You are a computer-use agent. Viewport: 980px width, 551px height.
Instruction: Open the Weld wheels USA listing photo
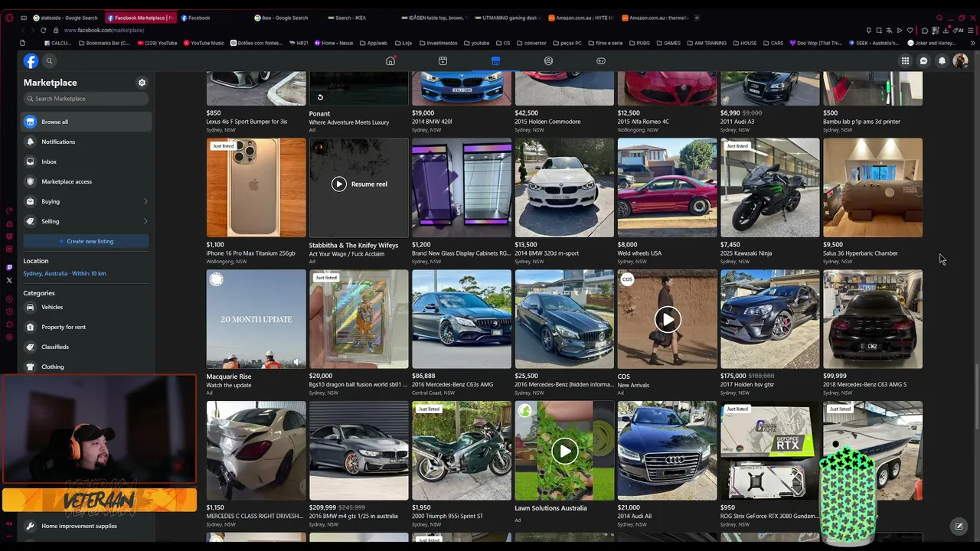click(667, 187)
